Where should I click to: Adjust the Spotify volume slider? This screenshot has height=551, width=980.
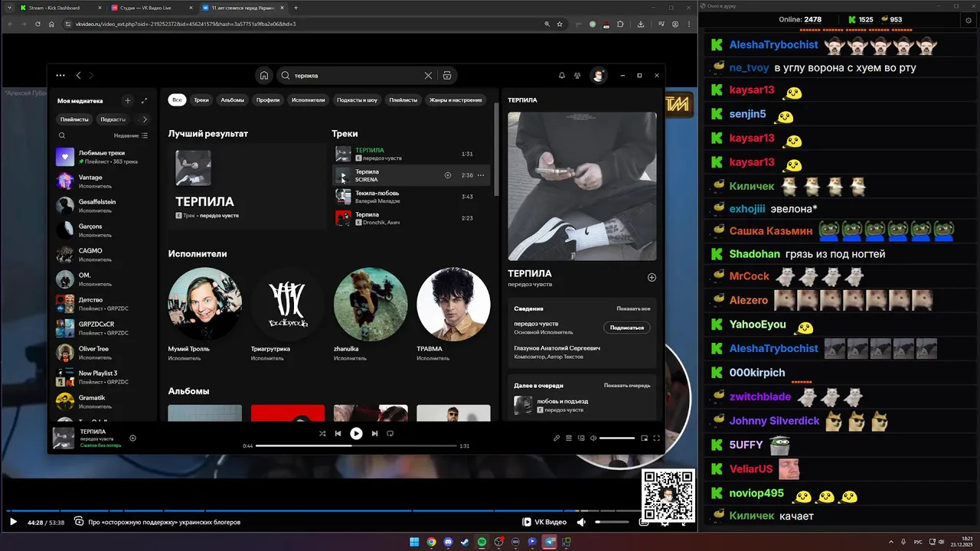coord(617,439)
